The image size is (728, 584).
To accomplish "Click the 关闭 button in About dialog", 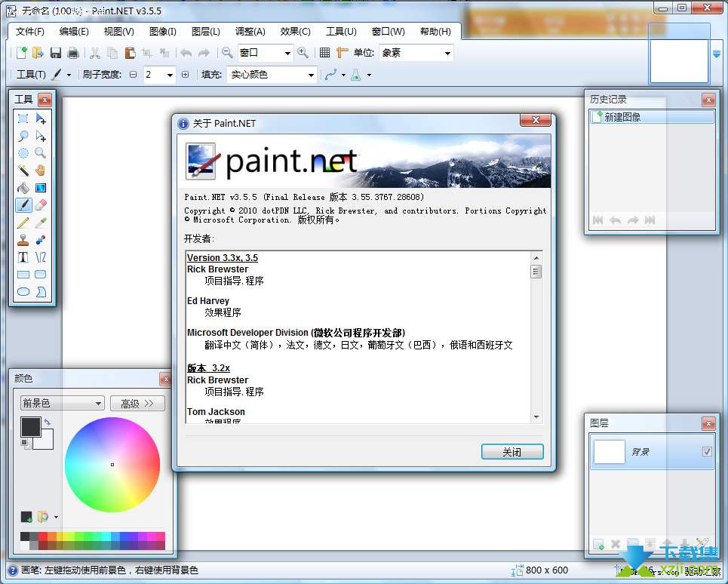I will [512, 452].
